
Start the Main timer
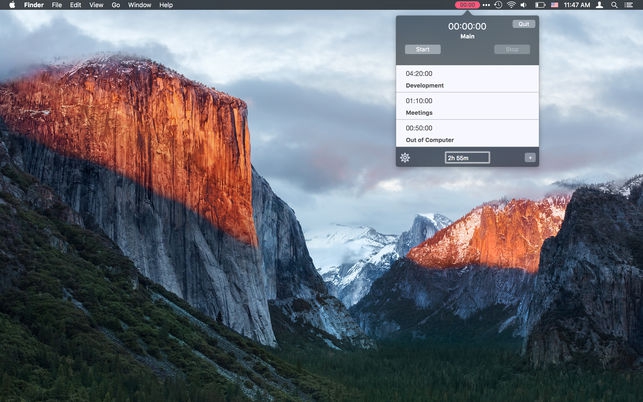(x=422, y=49)
